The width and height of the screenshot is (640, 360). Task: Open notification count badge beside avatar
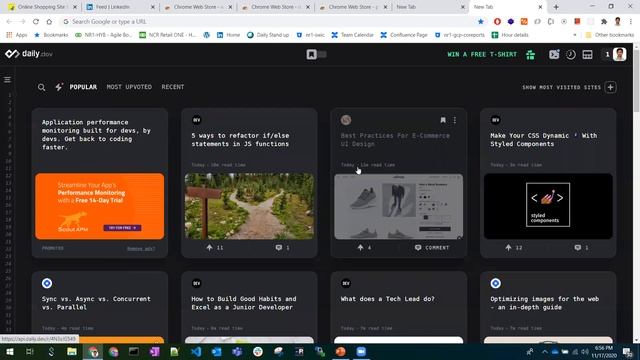tap(607, 54)
